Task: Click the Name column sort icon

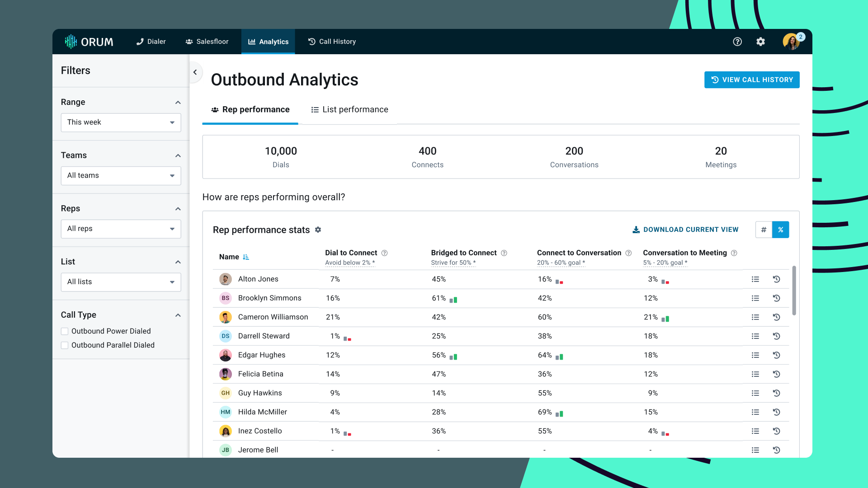Action: point(246,257)
